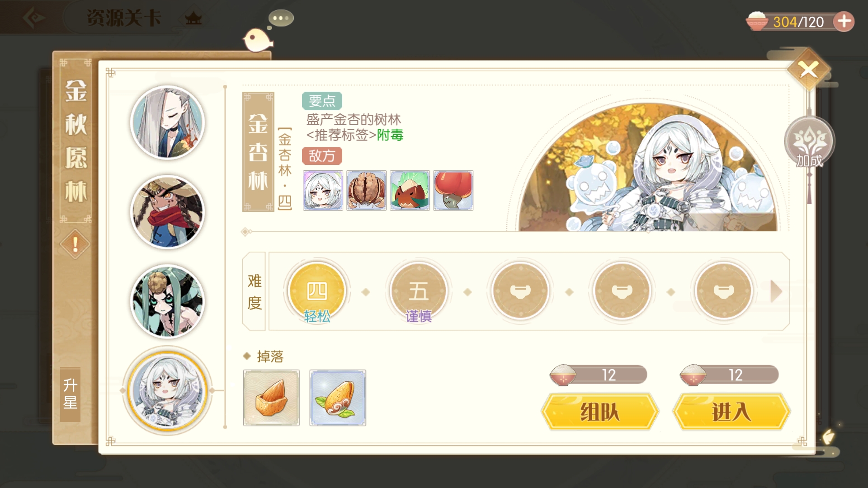The height and width of the screenshot is (488, 868).
Task: Select the first locked difficulty circle
Action: 520,291
